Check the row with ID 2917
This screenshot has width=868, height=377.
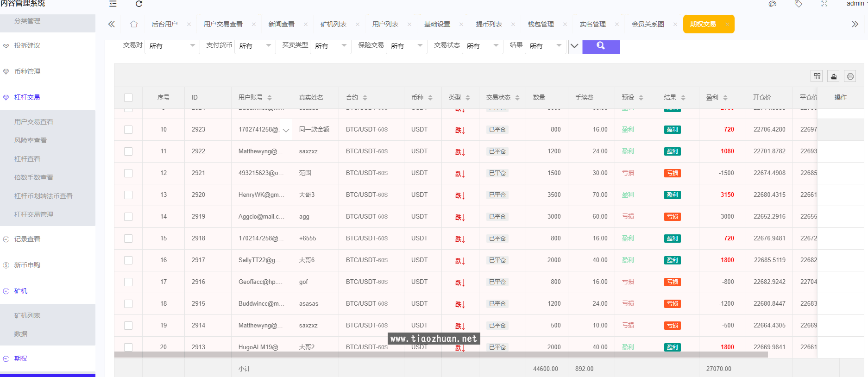pyautogui.click(x=128, y=260)
